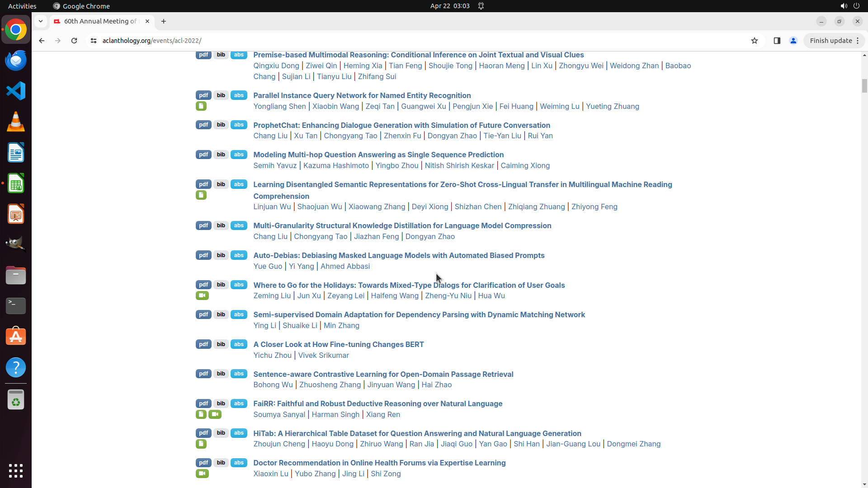Show abstract for ProphetChat paper
The width and height of the screenshot is (868, 488).
coord(239,125)
